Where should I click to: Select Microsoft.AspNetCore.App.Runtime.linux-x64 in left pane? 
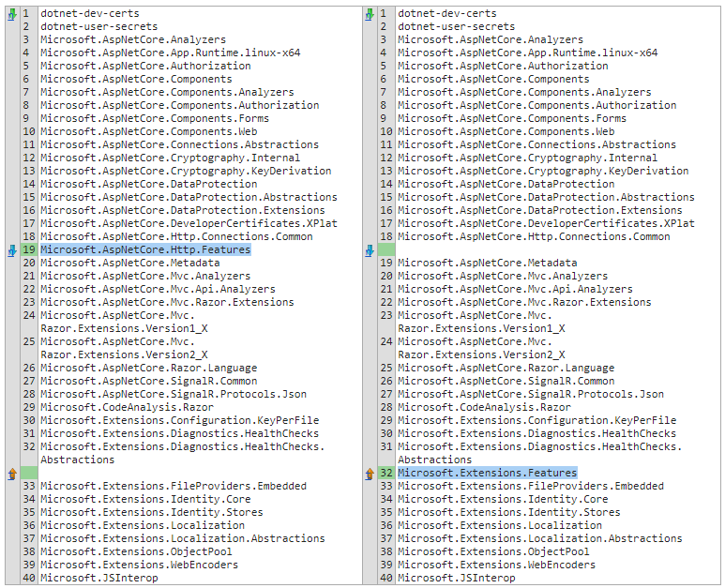[170, 53]
